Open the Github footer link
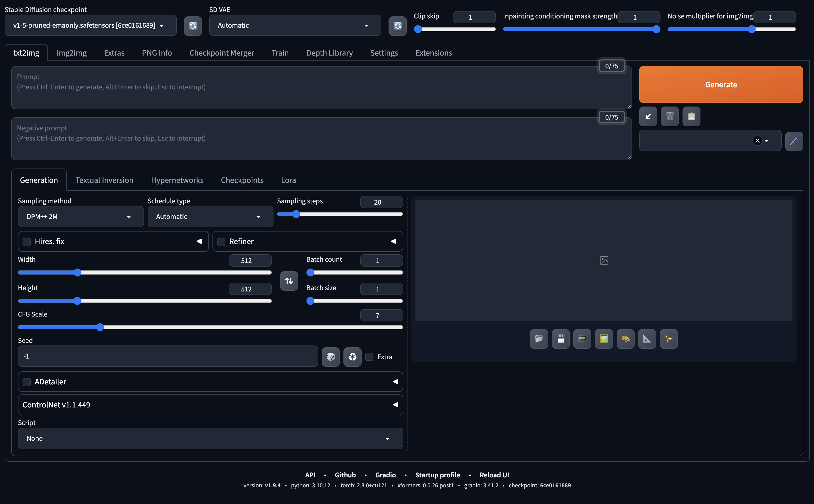Screen dimensions: 814x504 click(x=345, y=475)
